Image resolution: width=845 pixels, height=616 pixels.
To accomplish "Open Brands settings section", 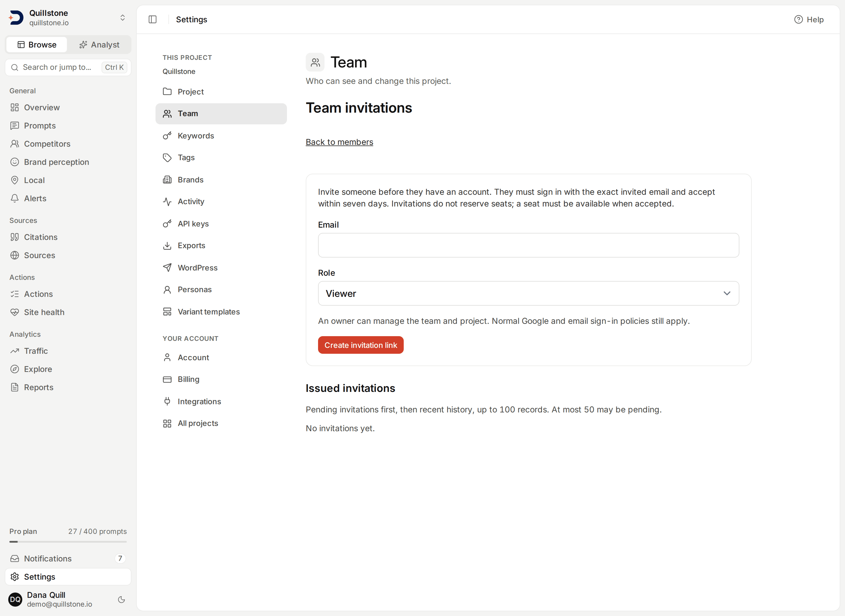I will (221, 180).
